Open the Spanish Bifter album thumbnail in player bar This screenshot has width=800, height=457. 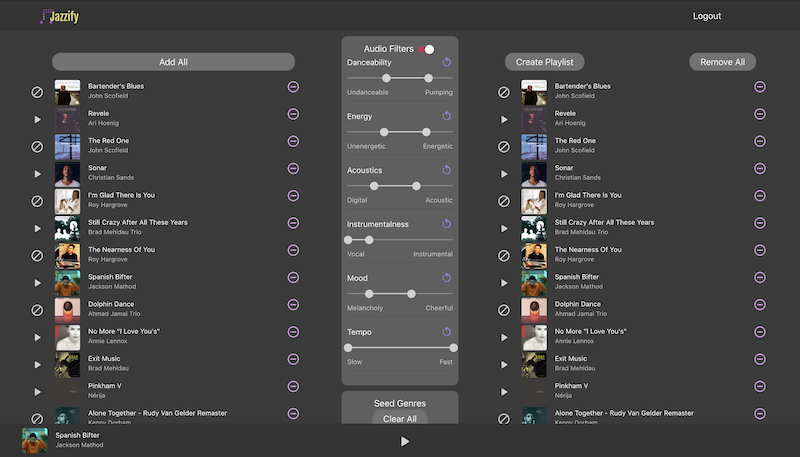34,440
